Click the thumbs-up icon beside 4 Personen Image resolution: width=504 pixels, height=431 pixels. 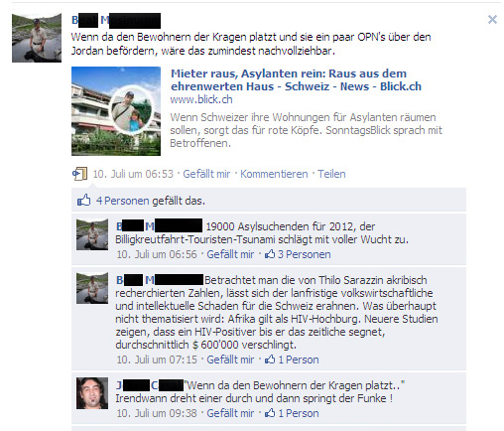pos(83,200)
